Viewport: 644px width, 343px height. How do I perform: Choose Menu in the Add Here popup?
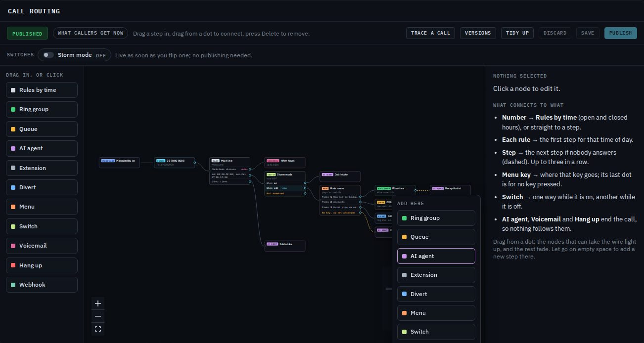tap(436, 313)
